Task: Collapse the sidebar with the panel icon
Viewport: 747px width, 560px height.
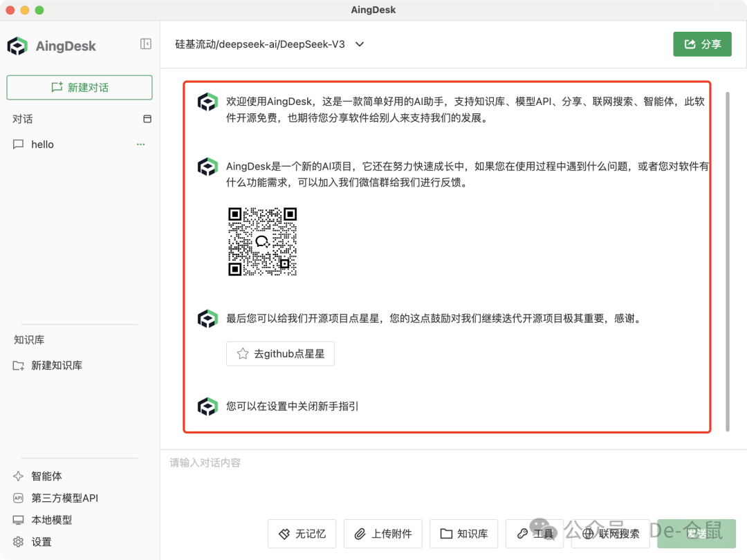Action: coord(146,44)
